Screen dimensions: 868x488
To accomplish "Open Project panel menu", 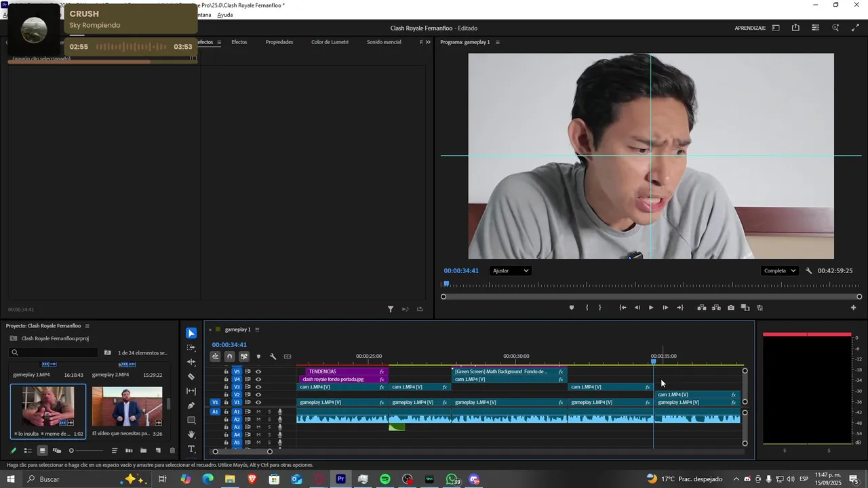I will tap(87, 326).
